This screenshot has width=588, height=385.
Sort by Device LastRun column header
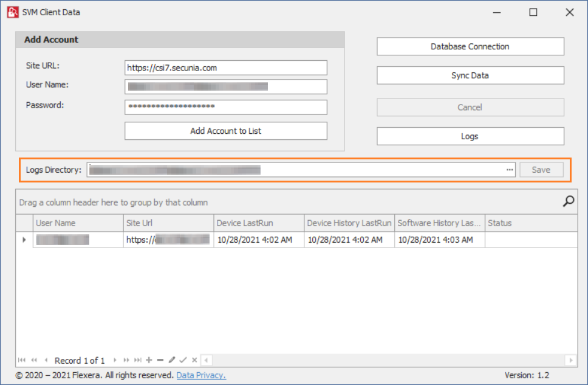click(x=258, y=223)
